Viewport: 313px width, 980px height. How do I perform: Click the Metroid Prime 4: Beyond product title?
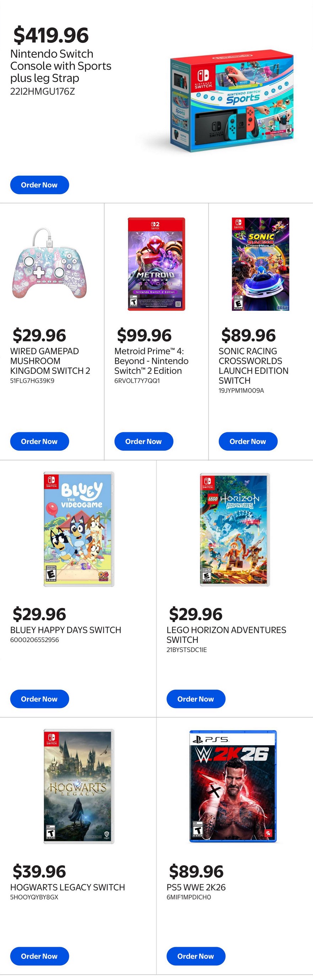(x=151, y=361)
